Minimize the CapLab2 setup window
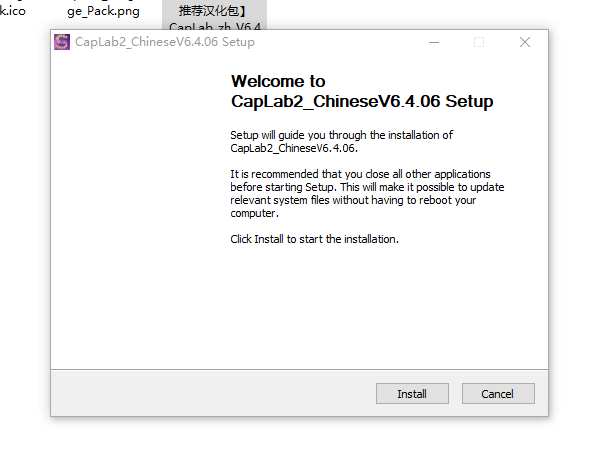Viewport: 602px width, 466px height. [434, 42]
